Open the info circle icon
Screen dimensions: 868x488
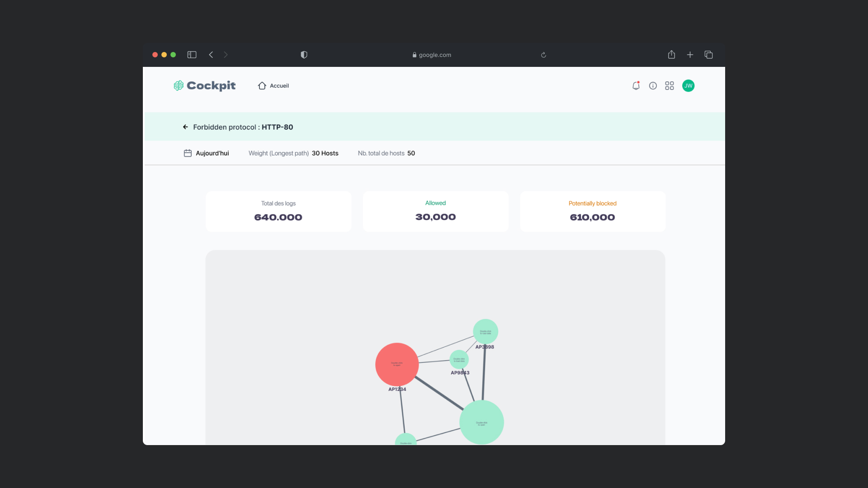pyautogui.click(x=653, y=86)
